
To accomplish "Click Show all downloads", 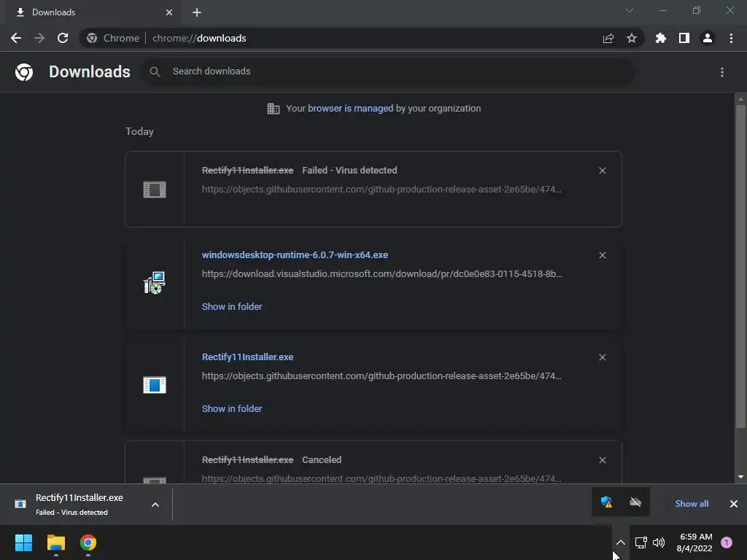I will pos(692,504).
